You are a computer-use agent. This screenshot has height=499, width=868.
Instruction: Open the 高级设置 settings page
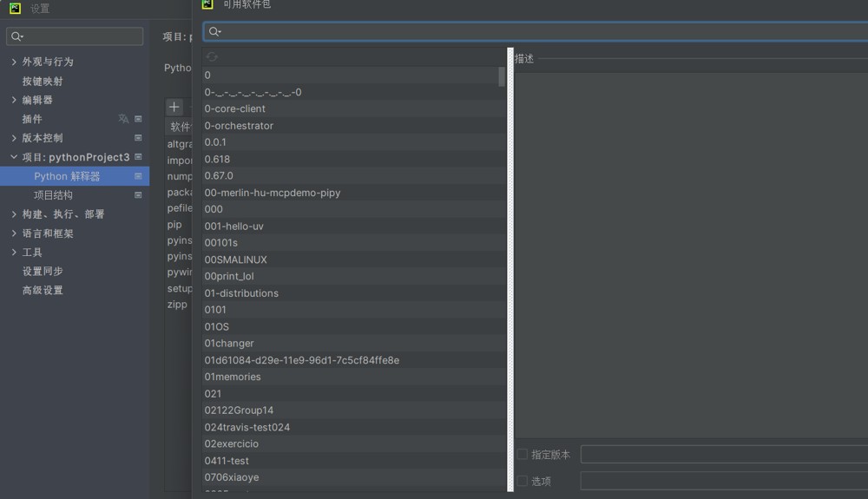click(43, 291)
